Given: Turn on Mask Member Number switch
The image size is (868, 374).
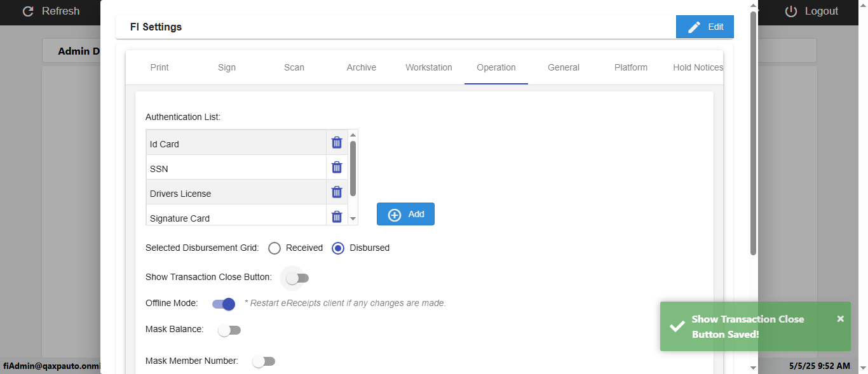Looking at the screenshot, I should (263, 361).
